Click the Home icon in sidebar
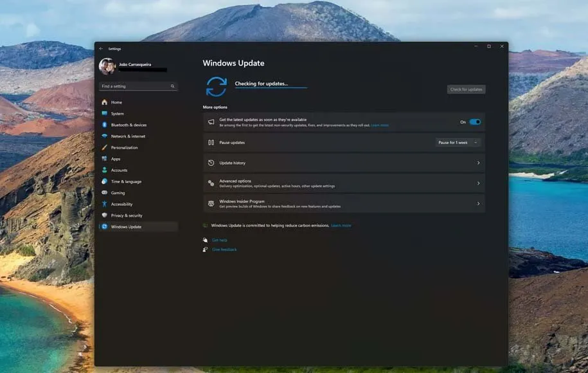Screen dimensions: 588x373 [x=104, y=102]
